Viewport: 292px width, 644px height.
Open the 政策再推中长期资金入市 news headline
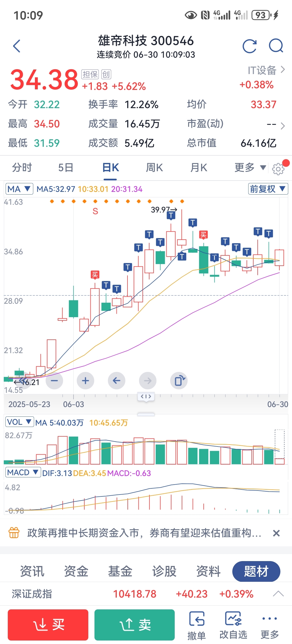[144, 533]
